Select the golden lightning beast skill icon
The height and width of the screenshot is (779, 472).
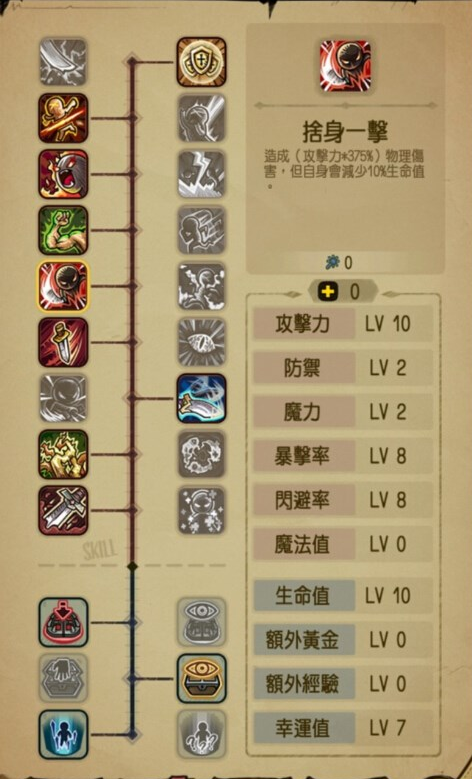coord(63,455)
